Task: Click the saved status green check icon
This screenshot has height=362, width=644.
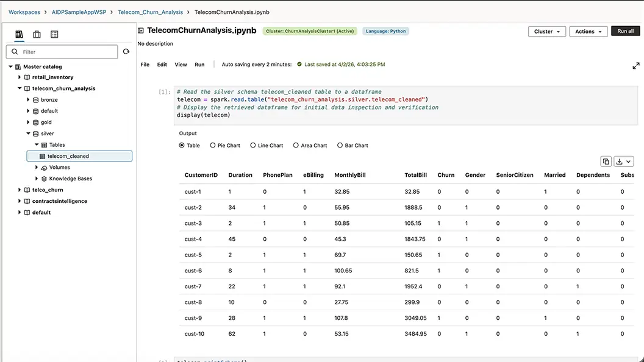Action: pos(299,65)
